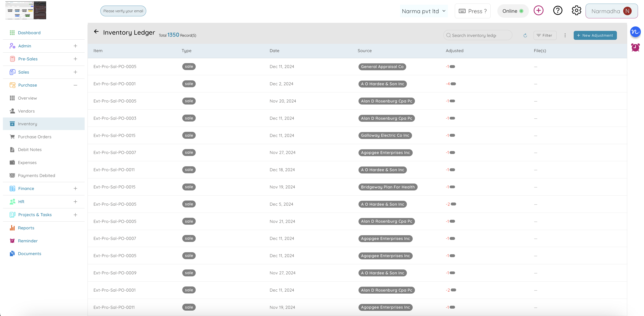The height and width of the screenshot is (316, 644).
Task: Open the three-dot options menu near Filter
Action: click(x=565, y=35)
